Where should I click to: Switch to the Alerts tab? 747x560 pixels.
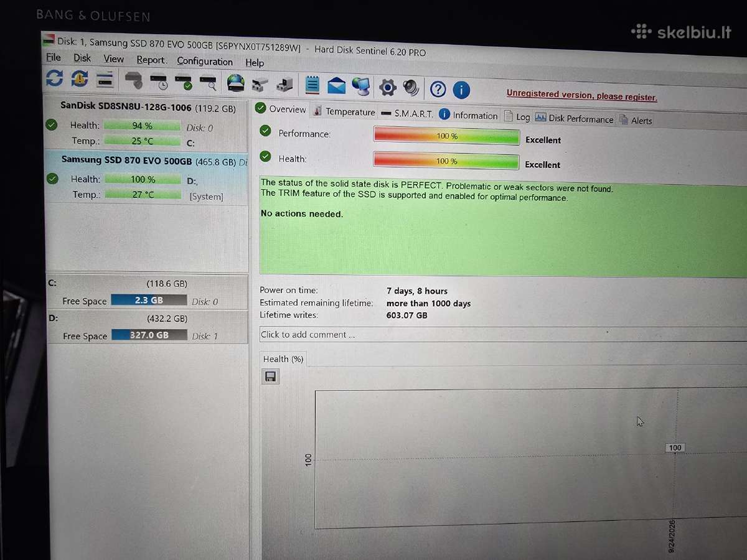[x=636, y=120]
